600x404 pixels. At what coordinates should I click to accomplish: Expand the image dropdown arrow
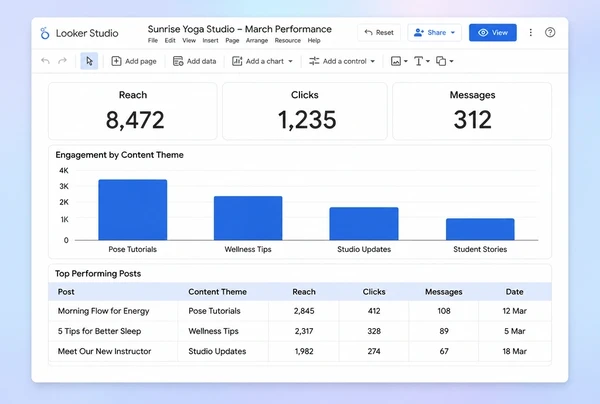(406, 61)
